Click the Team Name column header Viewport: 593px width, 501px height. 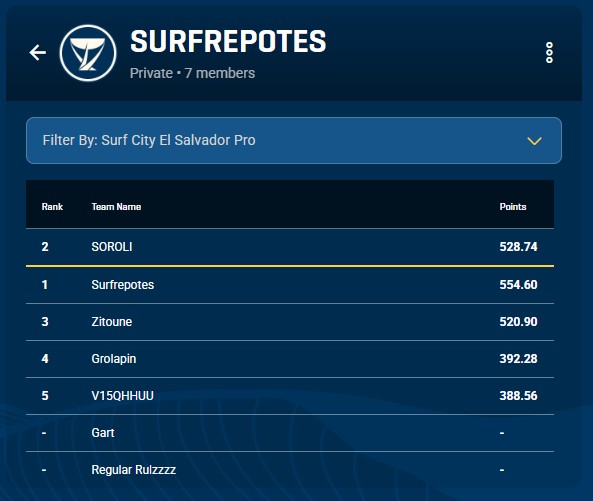tap(116, 207)
